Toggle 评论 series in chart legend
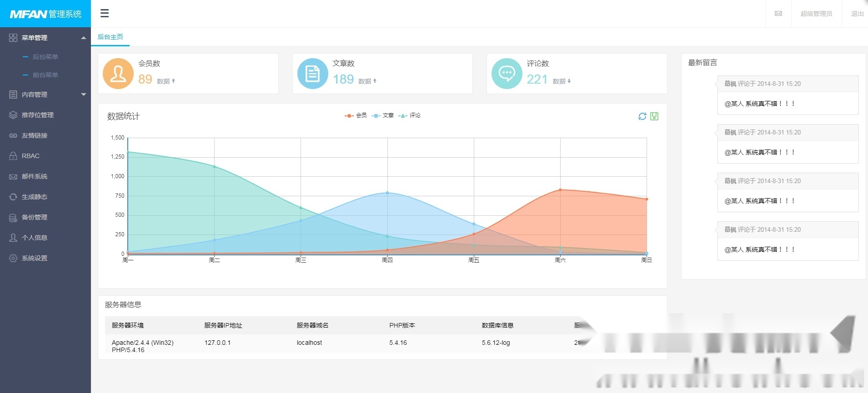The image size is (868, 393). 410,115
